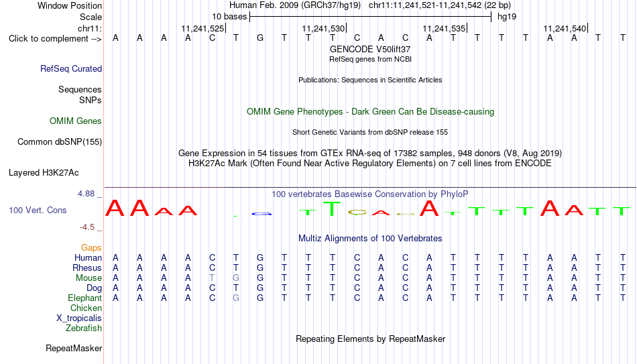This screenshot has height=364, width=637.
Task: Click the Gaps alignment row label
Action: tap(91, 248)
